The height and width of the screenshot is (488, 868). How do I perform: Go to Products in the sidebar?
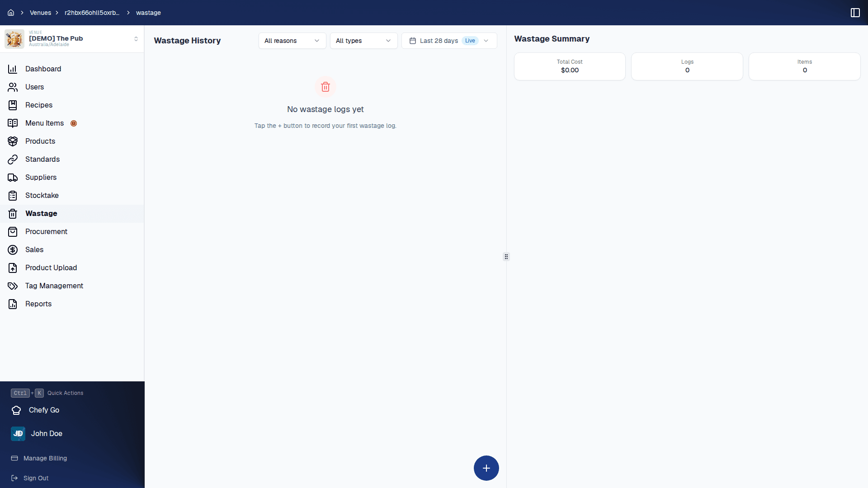tap(72, 141)
